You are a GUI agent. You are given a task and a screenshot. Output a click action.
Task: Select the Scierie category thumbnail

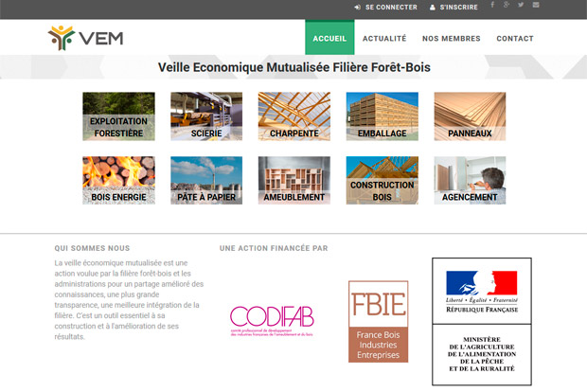click(x=206, y=116)
